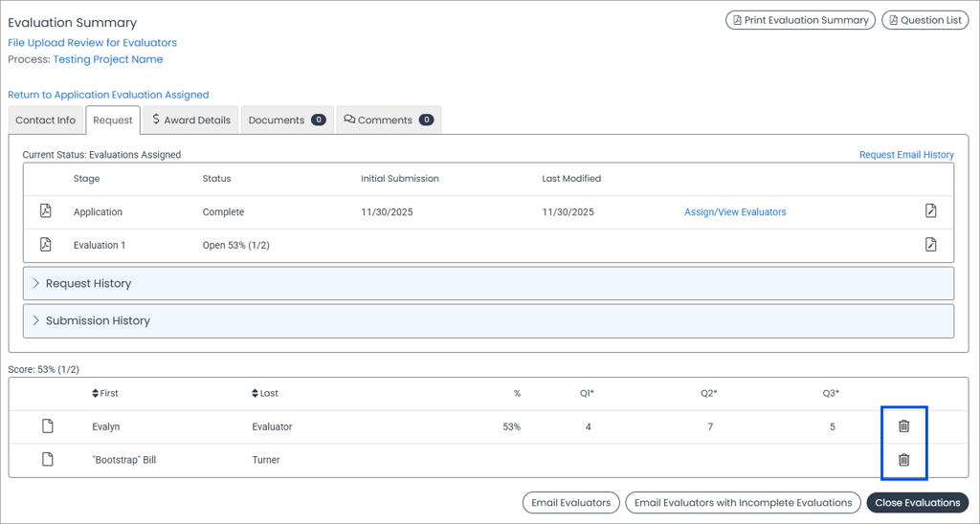
Task: Click the % column header
Action: pyautogui.click(x=517, y=393)
